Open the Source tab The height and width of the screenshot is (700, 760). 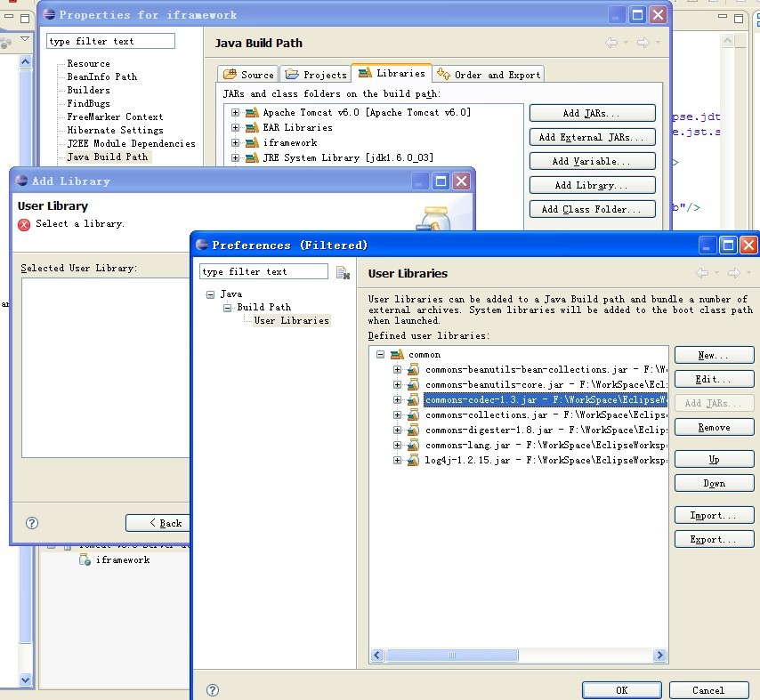coord(248,75)
